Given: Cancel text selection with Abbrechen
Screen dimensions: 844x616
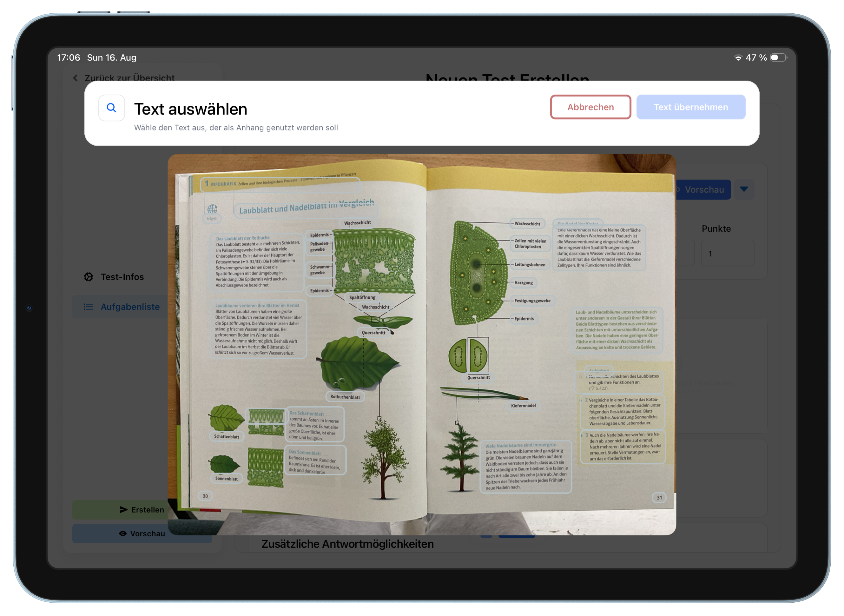Looking at the screenshot, I should pos(590,107).
